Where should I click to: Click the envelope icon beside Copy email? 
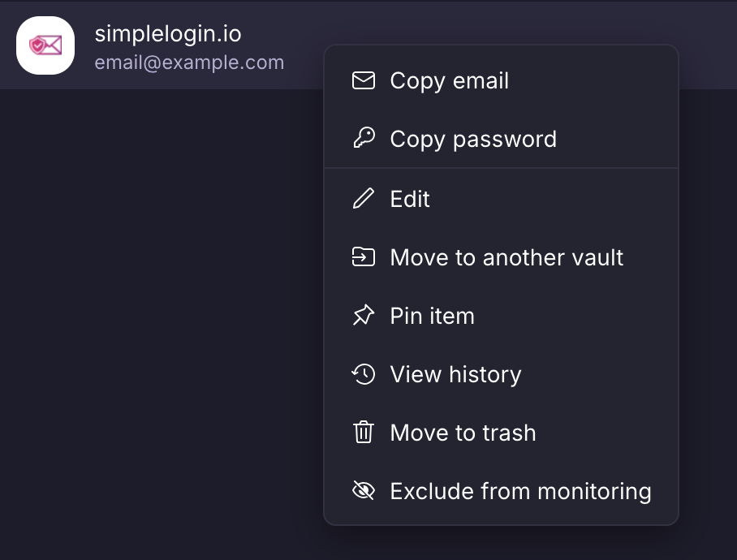click(364, 81)
